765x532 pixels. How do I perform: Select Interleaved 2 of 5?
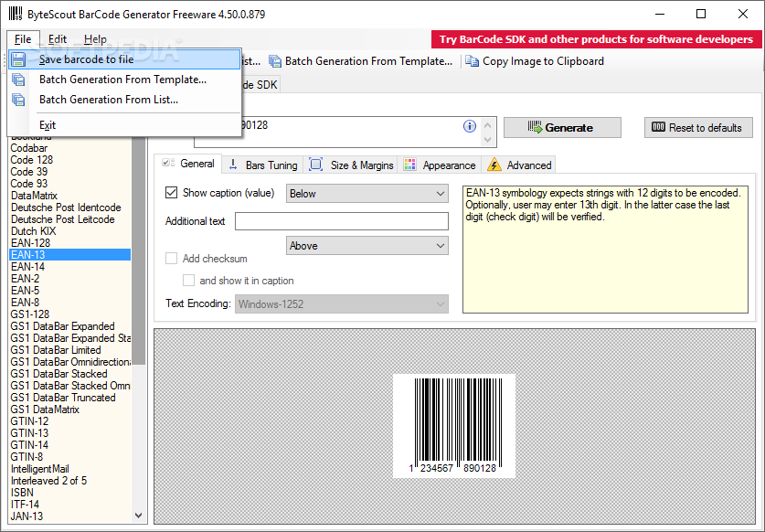[48, 481]
